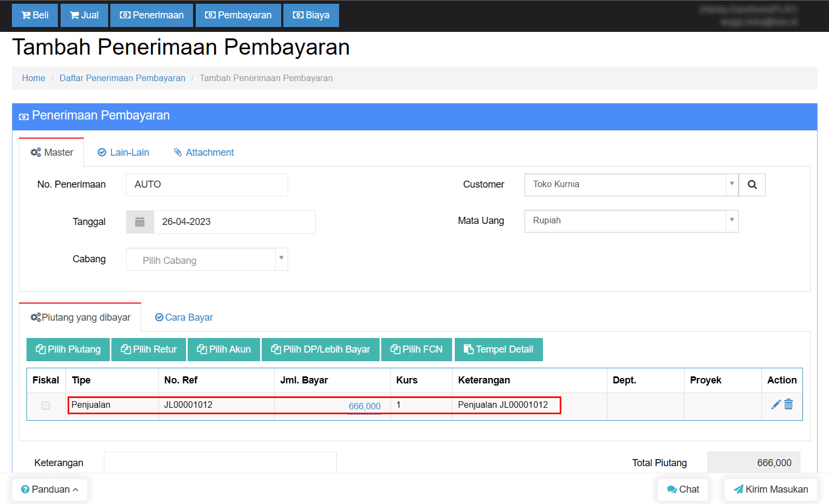This screenshot has height=504, width=829.
Task: Open the Daftar Penerimaan Pembayaran breadcrumb
Action: 122,78
